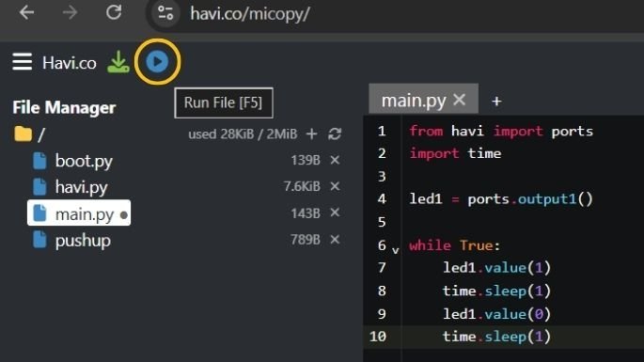Image resolution: width=644 pixels, height=362 pixels.
Task: Click line number 10 in the gutter
Action: (x=378, y=337)
